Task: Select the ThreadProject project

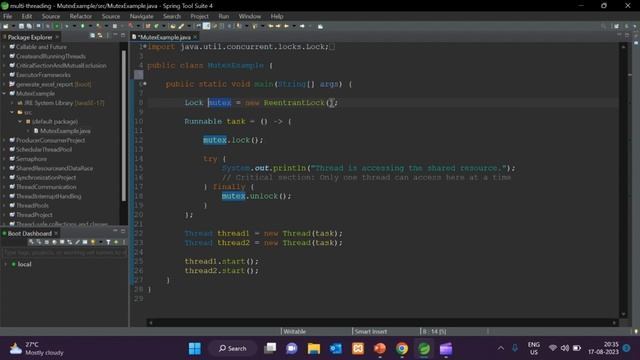Action: [x=34, y=215]
